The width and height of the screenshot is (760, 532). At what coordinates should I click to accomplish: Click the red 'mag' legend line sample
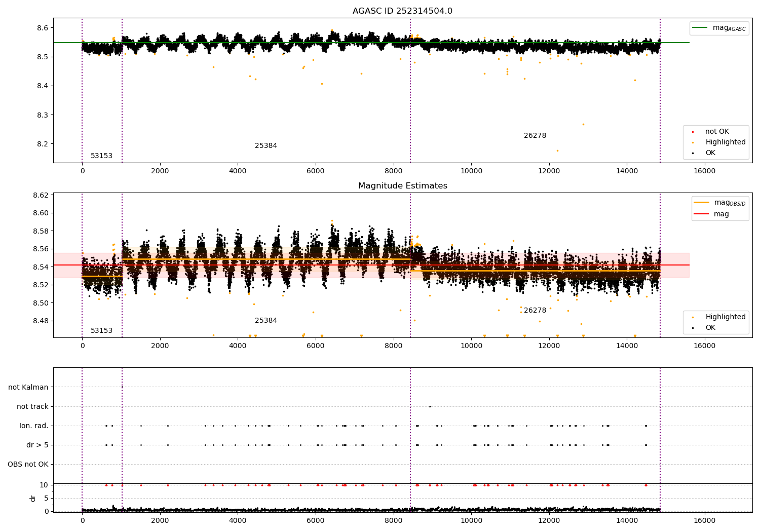(x=702, y=214)
